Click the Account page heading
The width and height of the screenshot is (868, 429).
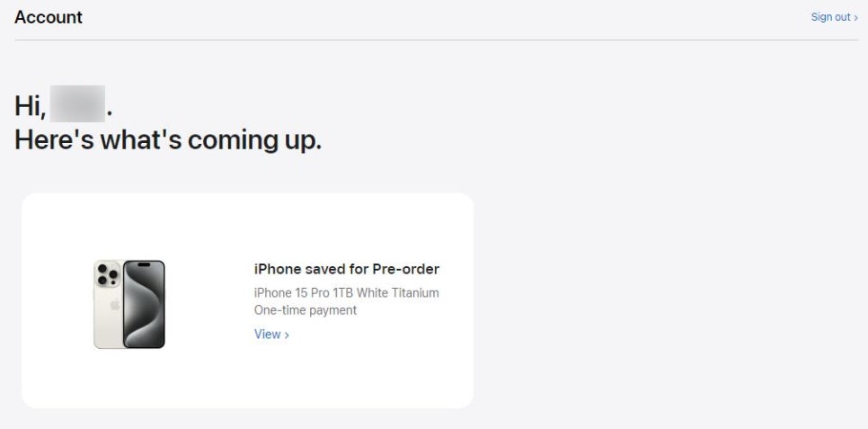pyautogui.click(x=49, y=17)
